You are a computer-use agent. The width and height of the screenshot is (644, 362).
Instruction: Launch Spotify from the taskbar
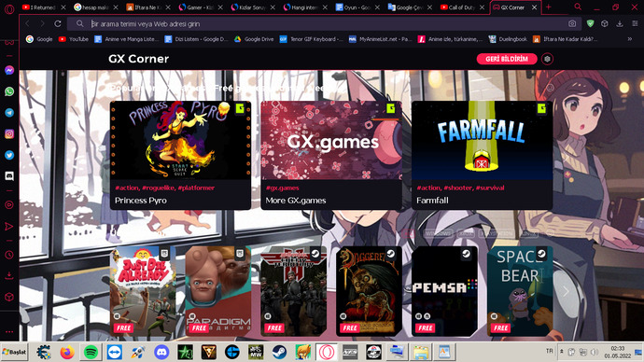click(x=91, y=352)
